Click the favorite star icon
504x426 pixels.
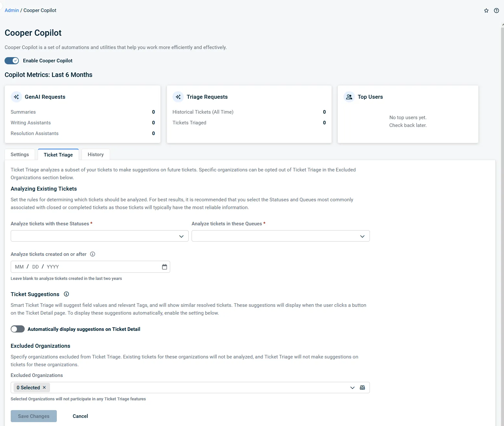tap(486, 11)
